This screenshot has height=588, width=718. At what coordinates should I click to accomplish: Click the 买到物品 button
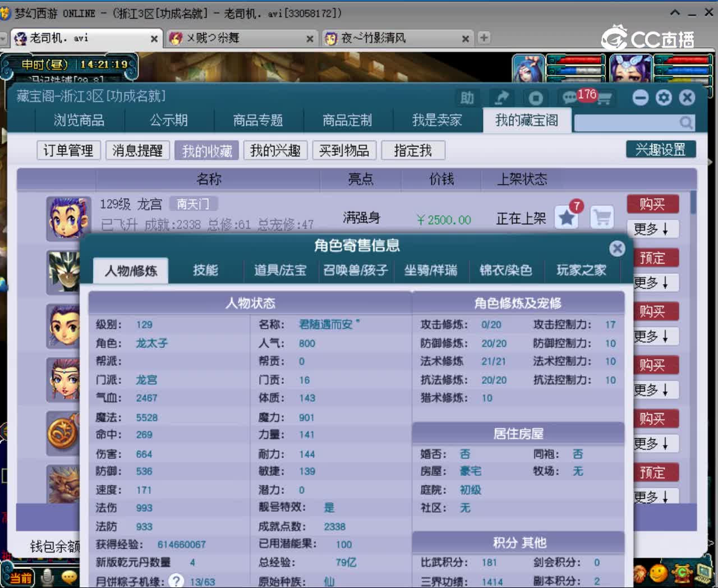click(344, 150)
